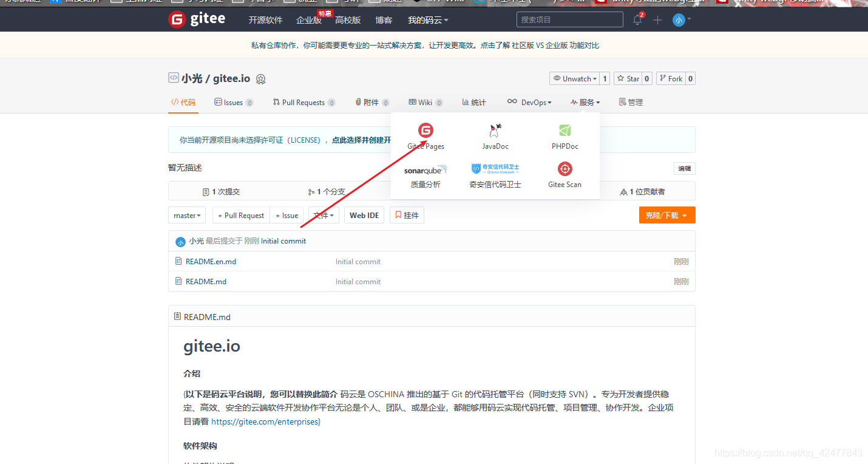Open the master branch selector
Viewport: 868px width, 464px height.
point(186,214)
